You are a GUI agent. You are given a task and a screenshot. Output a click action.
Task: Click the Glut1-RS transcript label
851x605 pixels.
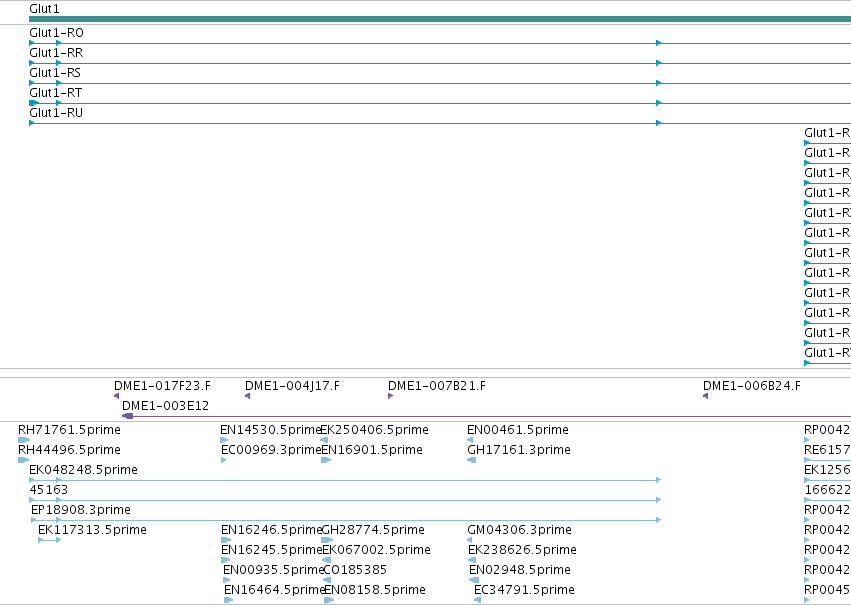[55, 73]
